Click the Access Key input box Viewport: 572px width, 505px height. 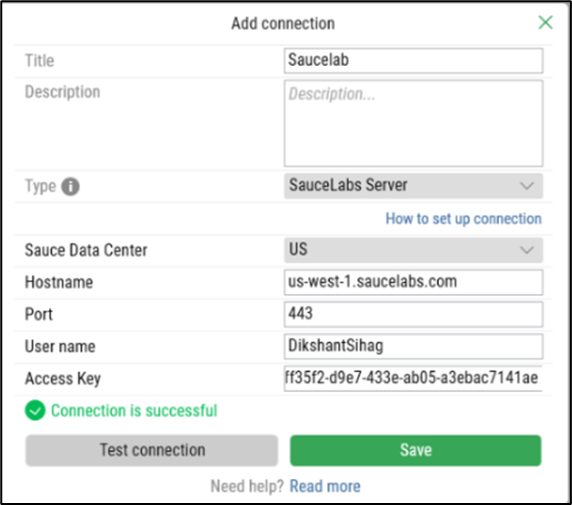[413, 378]
